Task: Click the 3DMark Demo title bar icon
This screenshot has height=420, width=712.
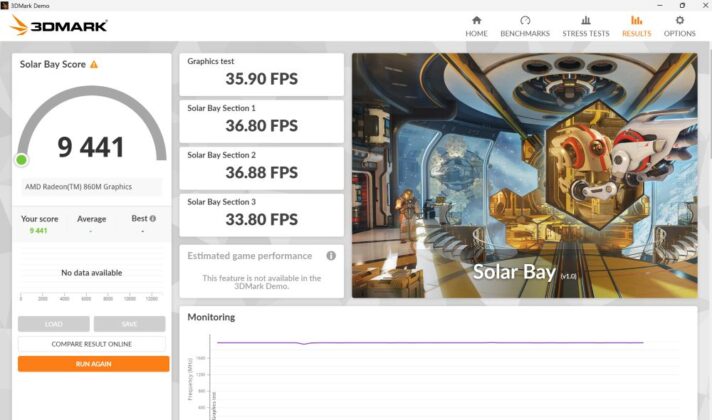Action: (5, 5)
